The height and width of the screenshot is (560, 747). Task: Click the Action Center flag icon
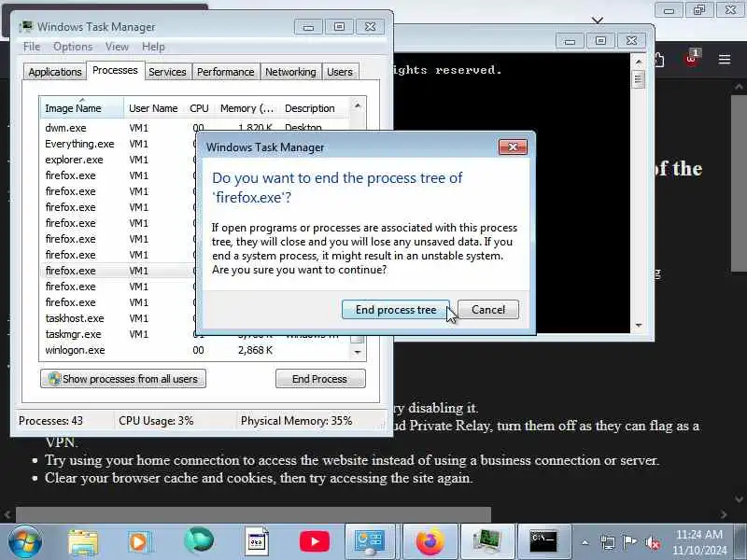629,542
